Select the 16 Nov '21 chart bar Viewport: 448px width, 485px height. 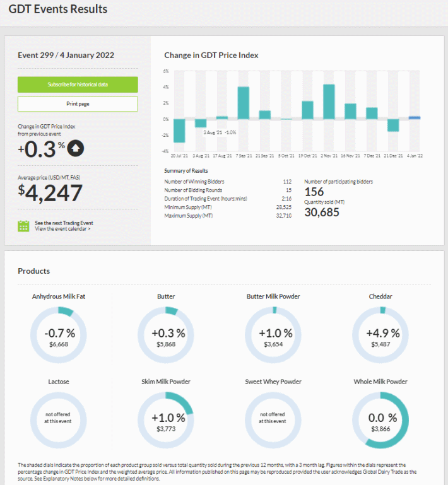coord(350,112)
